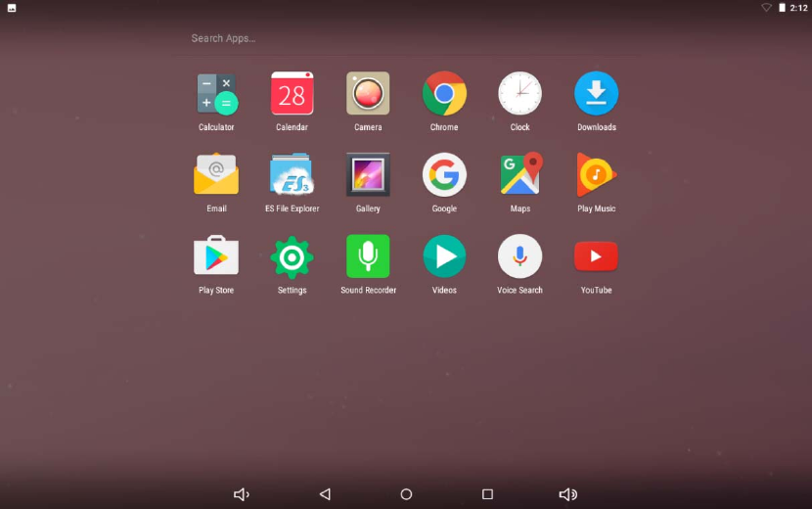Open the Downloads app
Screen dimensions: 812x509
pos(596,94)
